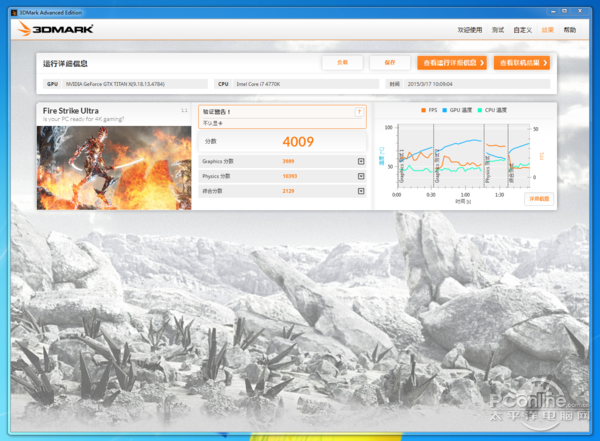Select the 结果 tab
600x441 pixels.
[x=548, y=30]
